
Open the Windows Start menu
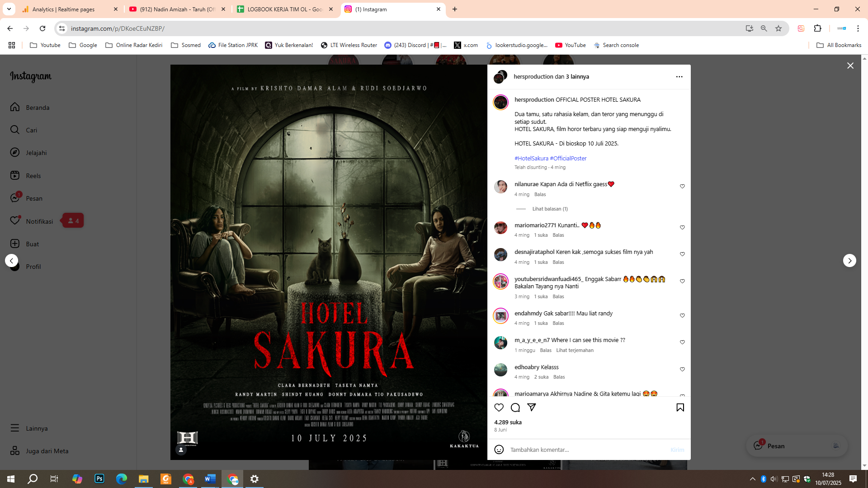[x=11, y=479]
